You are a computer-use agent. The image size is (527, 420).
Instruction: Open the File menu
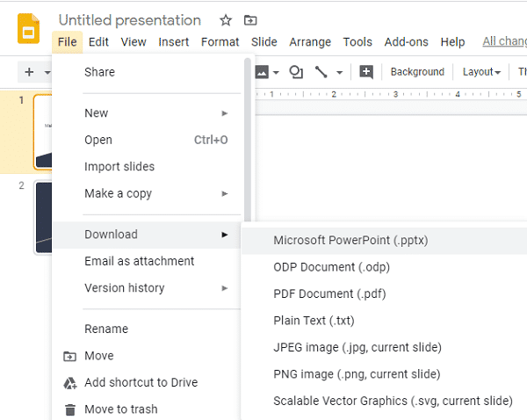(x=68, y=42)
